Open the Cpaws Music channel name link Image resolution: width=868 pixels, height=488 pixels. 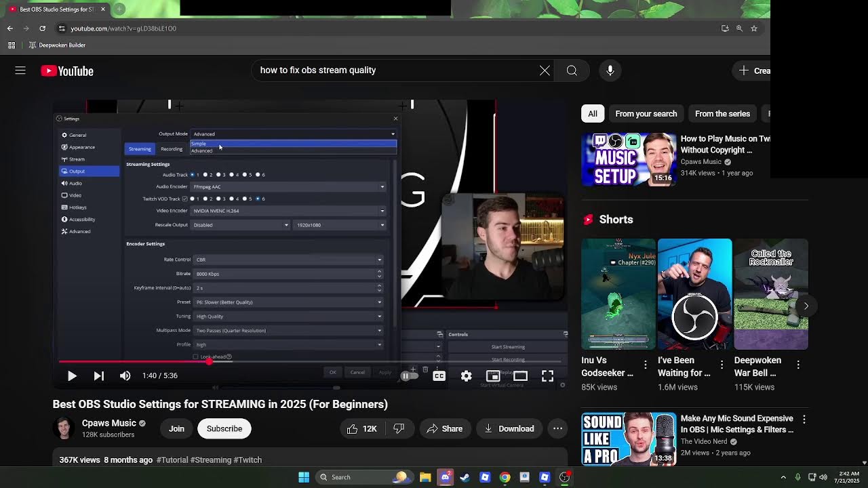[x=108, y=423]
